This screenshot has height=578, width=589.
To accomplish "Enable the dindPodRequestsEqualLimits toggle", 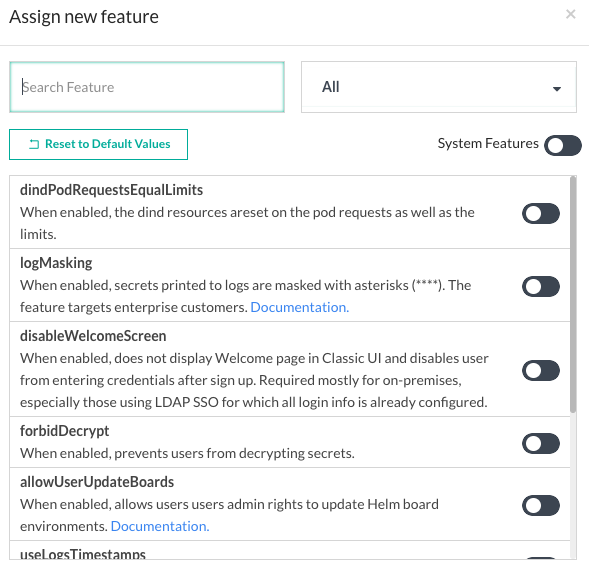I will [x=541, y=214].
